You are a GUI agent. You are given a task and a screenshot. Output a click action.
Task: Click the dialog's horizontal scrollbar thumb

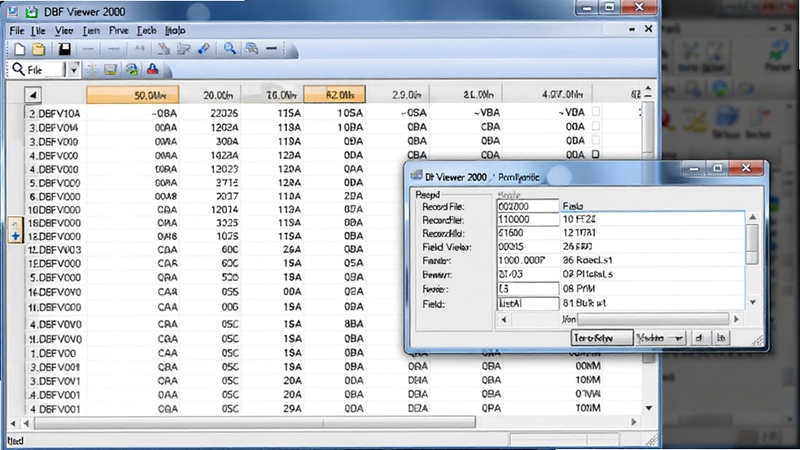coord(653,319)
